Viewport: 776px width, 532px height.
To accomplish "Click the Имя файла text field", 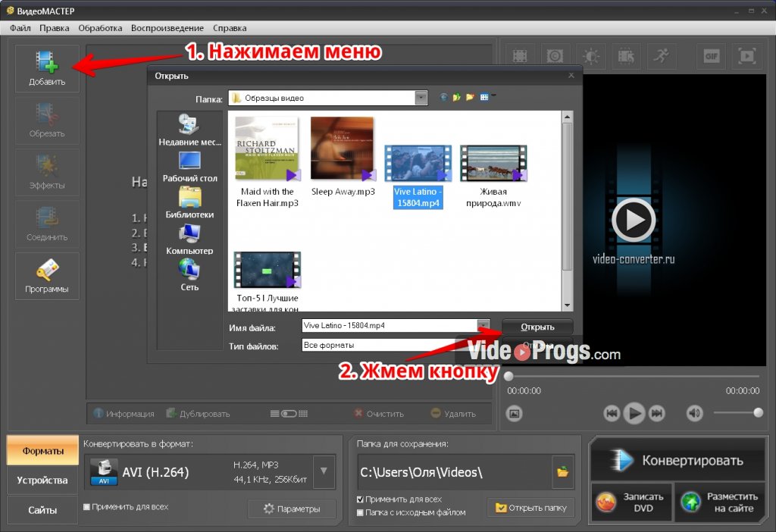I will coord(390,326).
